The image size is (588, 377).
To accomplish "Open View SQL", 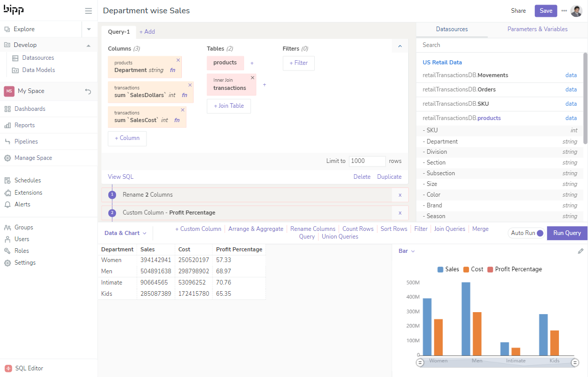I will pos(120,176).
